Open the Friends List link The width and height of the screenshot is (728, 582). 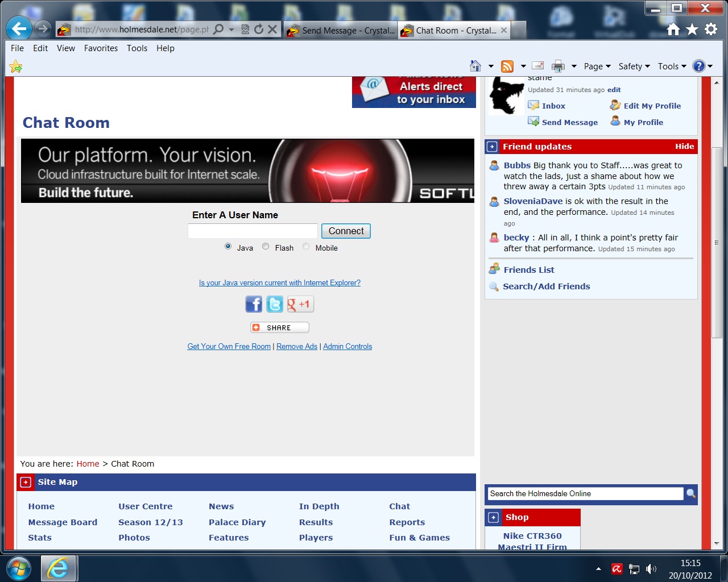coord(528,270)
